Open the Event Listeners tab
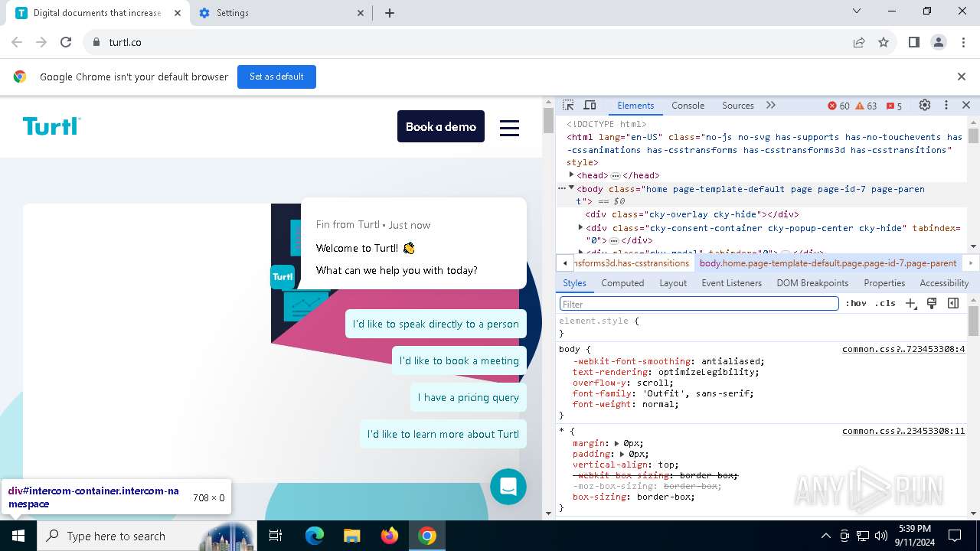 [732, 283]
